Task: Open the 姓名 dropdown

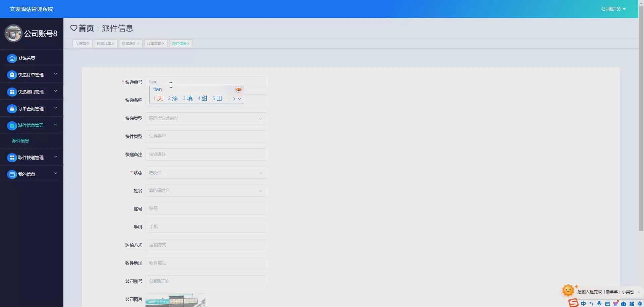Action: [206, 191]
